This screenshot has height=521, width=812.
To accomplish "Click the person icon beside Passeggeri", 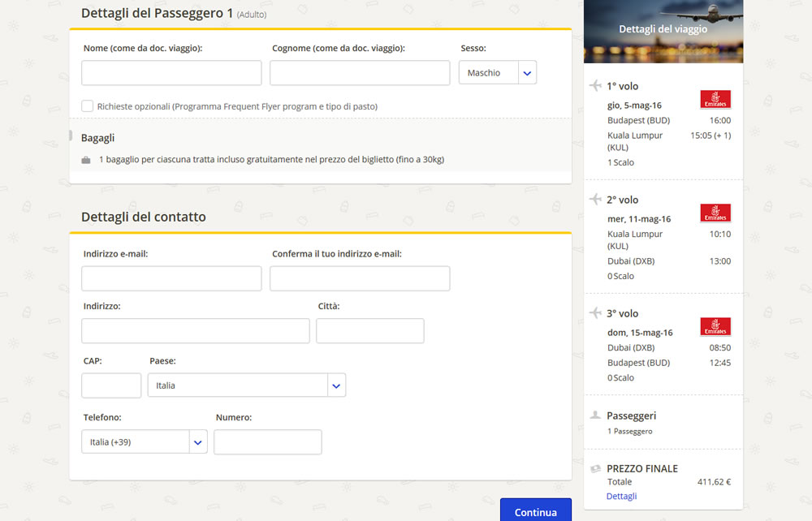I will tap(595, 416).
